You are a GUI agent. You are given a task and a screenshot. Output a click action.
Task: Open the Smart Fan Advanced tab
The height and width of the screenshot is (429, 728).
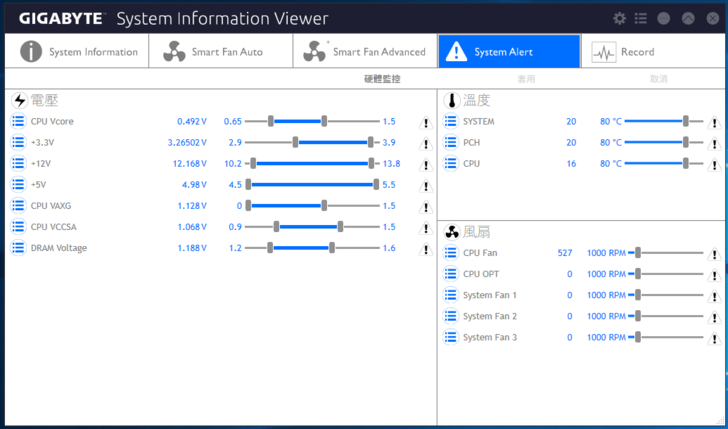point(365,52)
